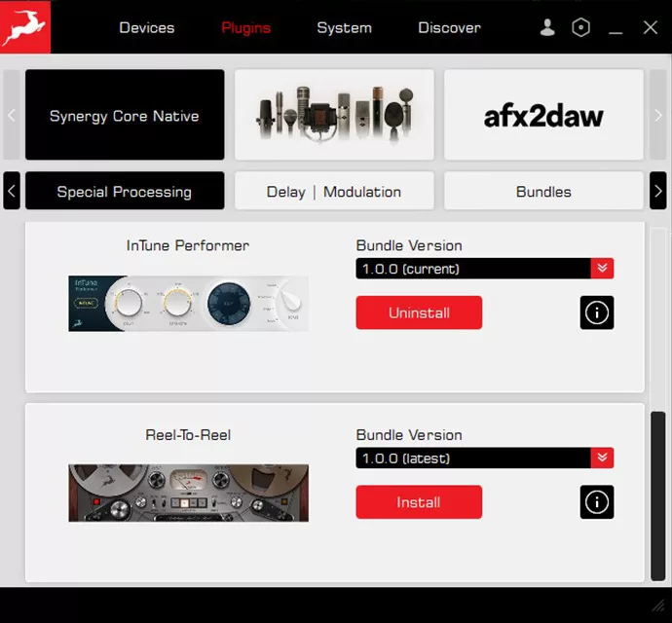This screenshot has width=672, height=623.
Task: Open the Devices tab
Action: click(146, 27)
